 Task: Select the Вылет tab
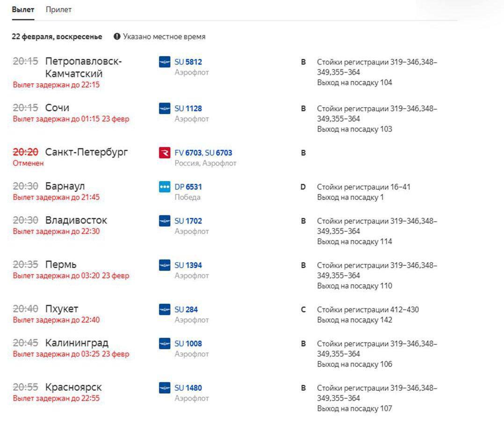coord(23,10)
